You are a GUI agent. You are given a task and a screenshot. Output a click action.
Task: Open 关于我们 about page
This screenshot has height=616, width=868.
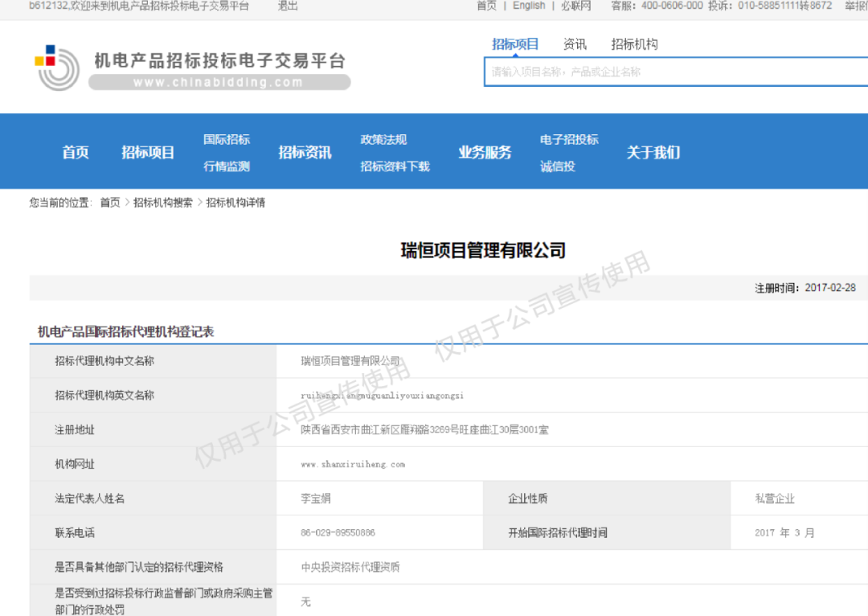pos(654,151)
